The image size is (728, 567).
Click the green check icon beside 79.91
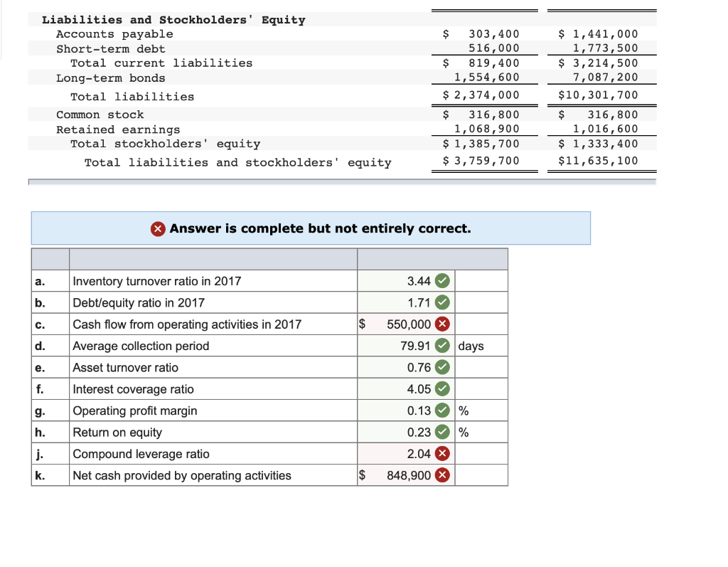[442, 346]
